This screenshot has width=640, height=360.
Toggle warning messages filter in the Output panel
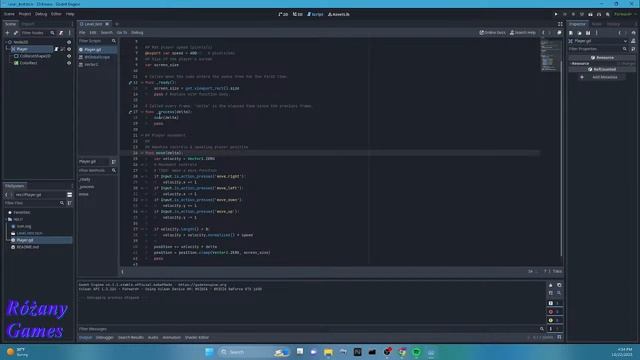(554, 320)
